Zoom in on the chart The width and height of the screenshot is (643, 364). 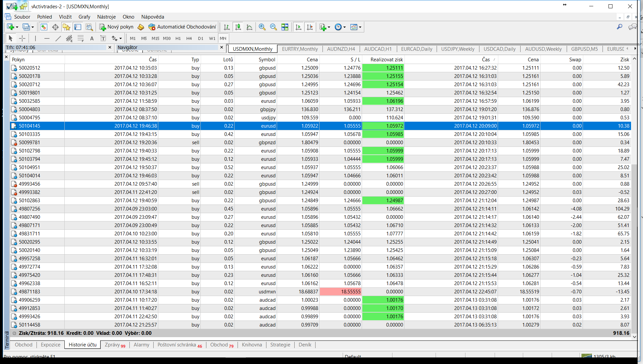(262, 27)
